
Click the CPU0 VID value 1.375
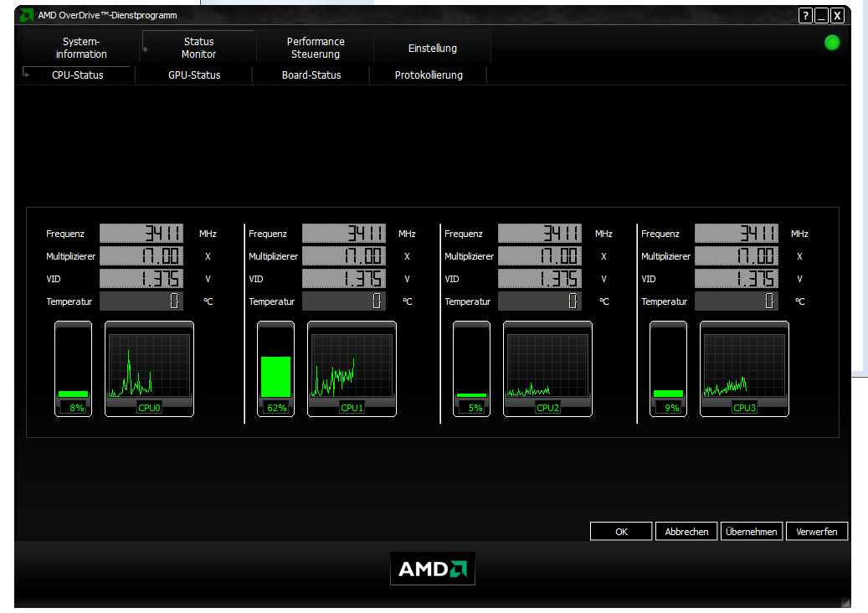point(141,279)
